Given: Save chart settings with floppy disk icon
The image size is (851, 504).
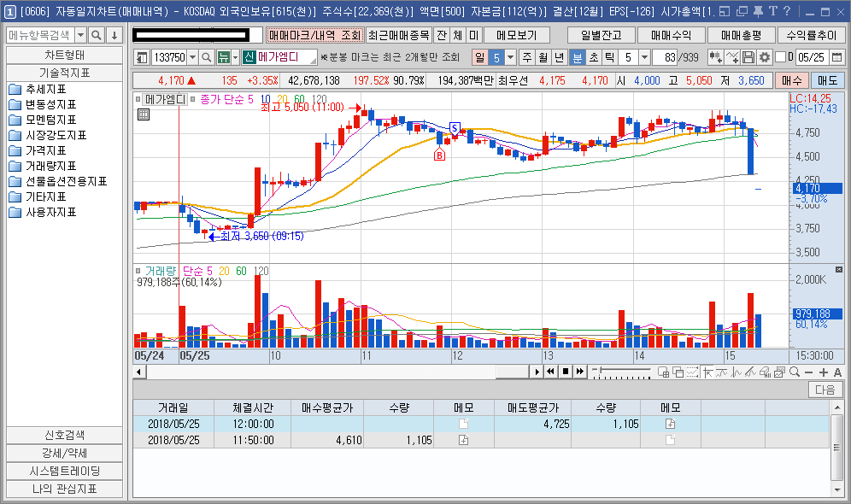Looking at the screenshot, I should coord(748,57).
